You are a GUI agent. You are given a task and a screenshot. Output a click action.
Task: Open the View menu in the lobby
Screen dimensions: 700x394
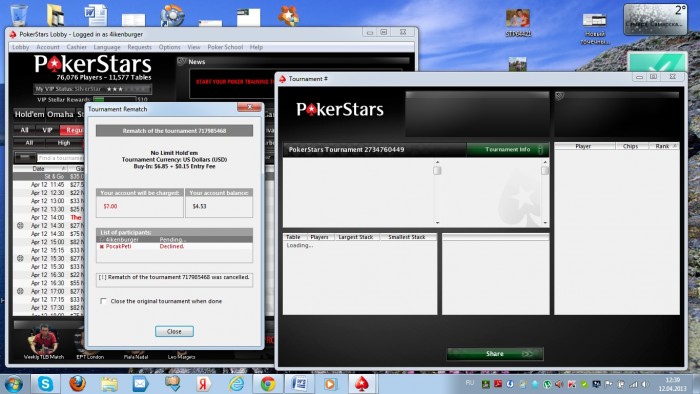pyautogui.click(x=194, y=47)
